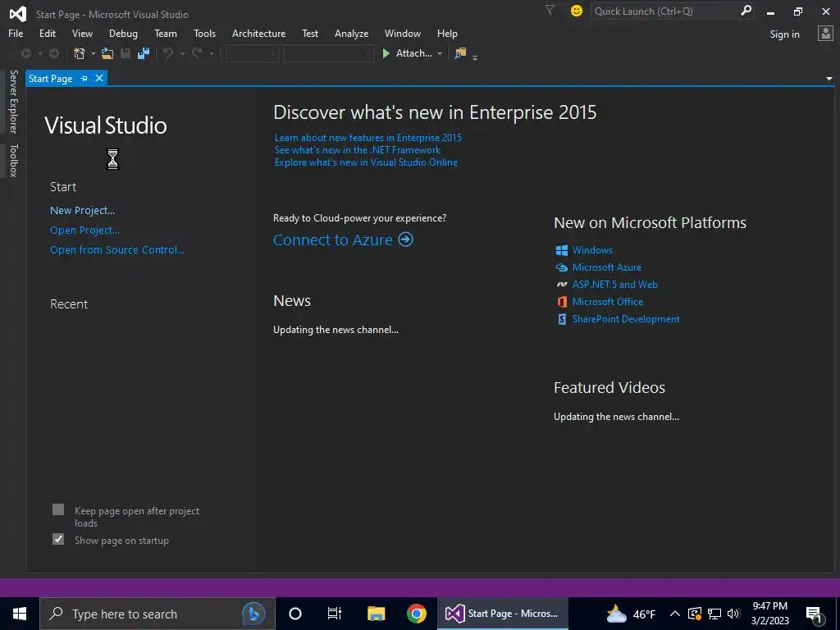
Task: Click the account picture icon near Sign in
Action: (825, 34)
